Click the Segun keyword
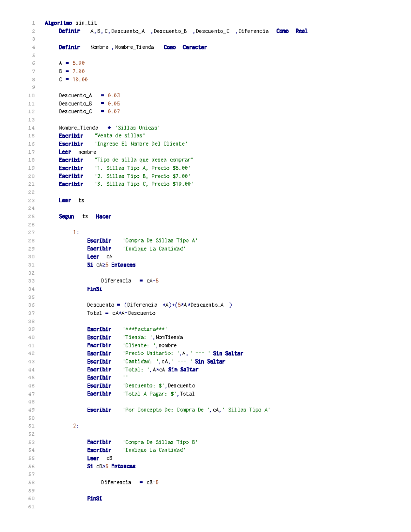 coord(66,216)
